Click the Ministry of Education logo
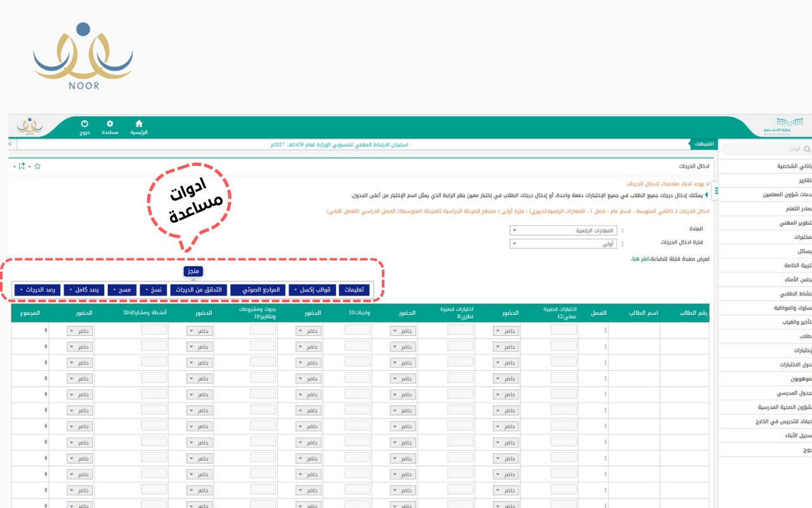The height and width of the screenshot is (508, 812). pyautogui.click(x=784, y=126)
